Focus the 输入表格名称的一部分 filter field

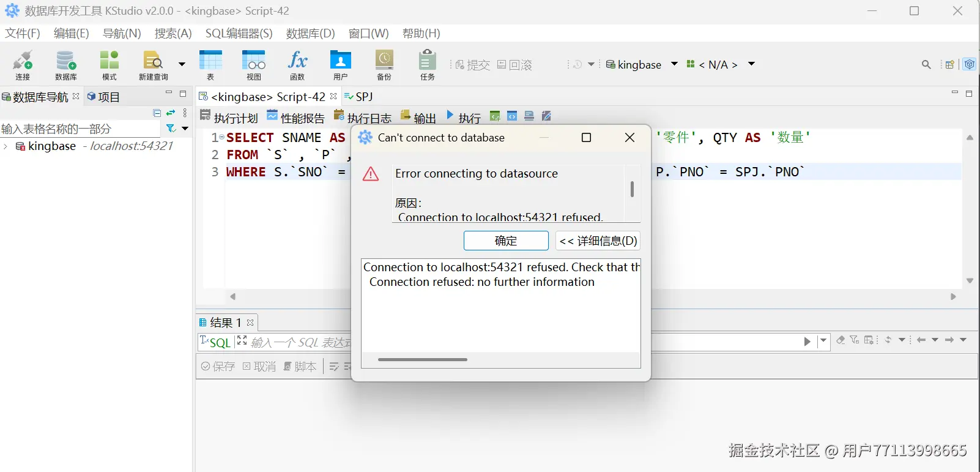(80, 129)
